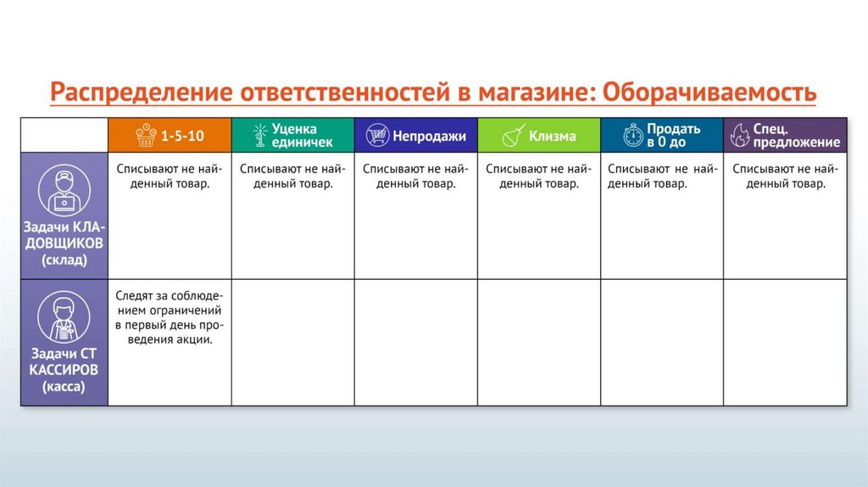The image size is (868, 487).
Task: Select the Непродажи header text
Action: (429, 136)
